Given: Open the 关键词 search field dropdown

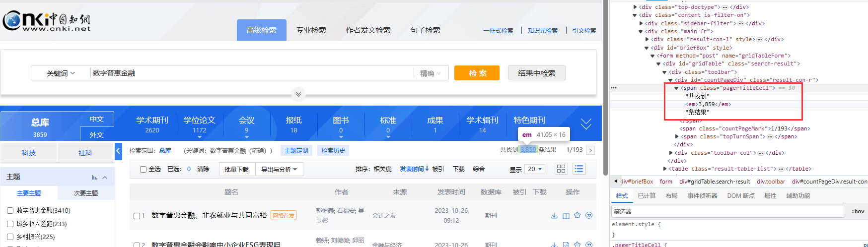Looking at the screenshot, I should 61,73.
